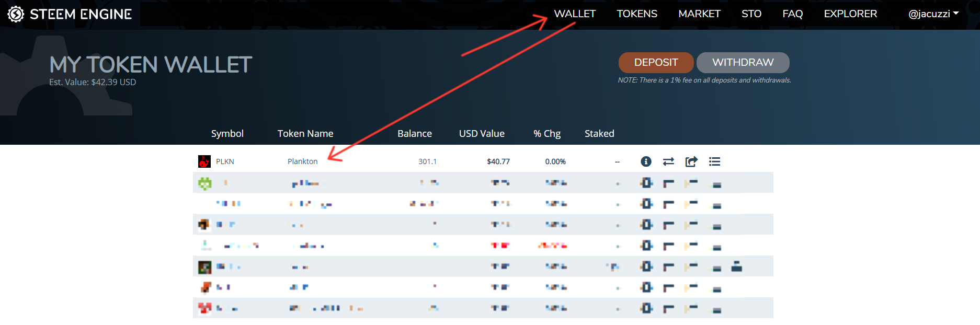The height and width of the screenshot is (325, 980).
Task: Select the 301.1 balance value
Action: 427,161
